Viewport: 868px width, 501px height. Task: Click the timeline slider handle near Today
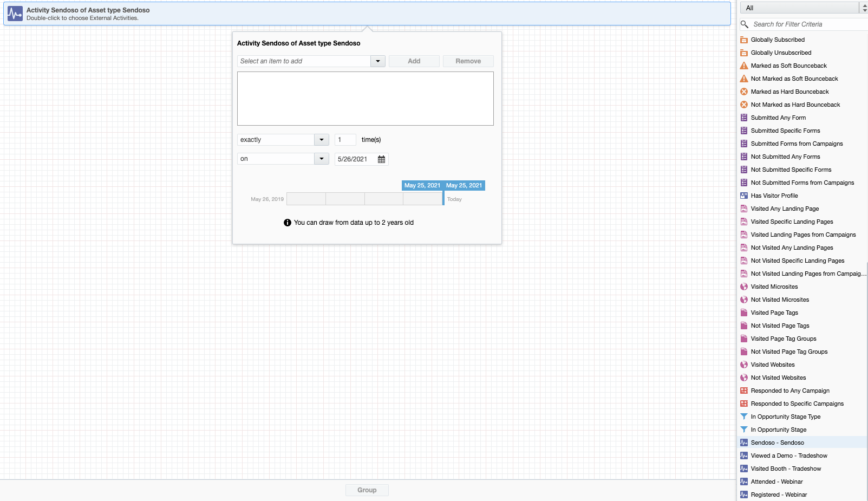(x=443, y=199)
